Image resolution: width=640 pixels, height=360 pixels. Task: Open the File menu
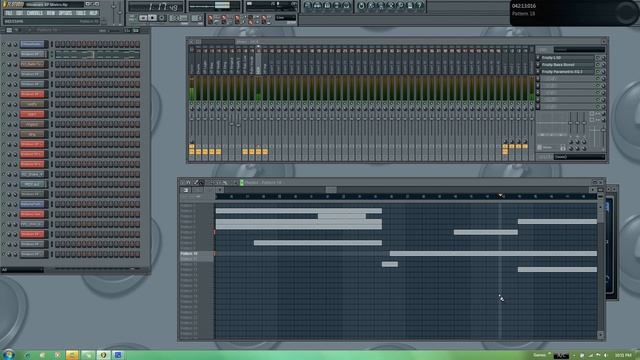9,13
